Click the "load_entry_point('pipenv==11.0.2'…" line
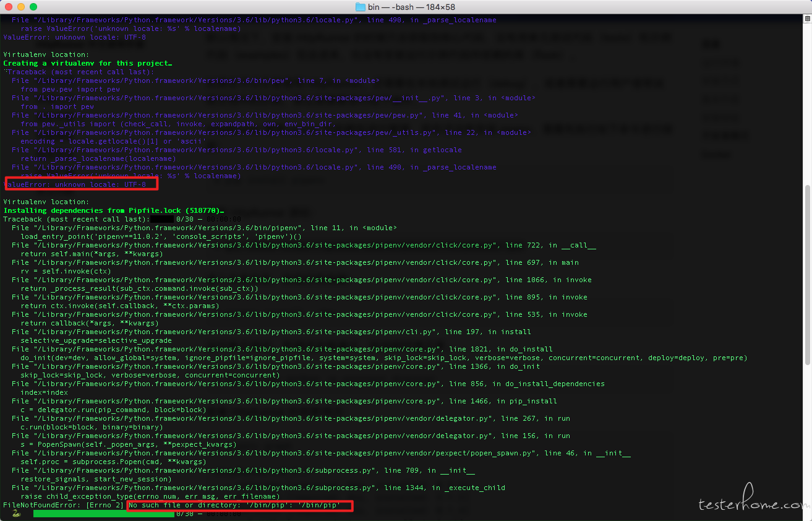This screenshot has height=521, width=812. click(x=161, y=236)
